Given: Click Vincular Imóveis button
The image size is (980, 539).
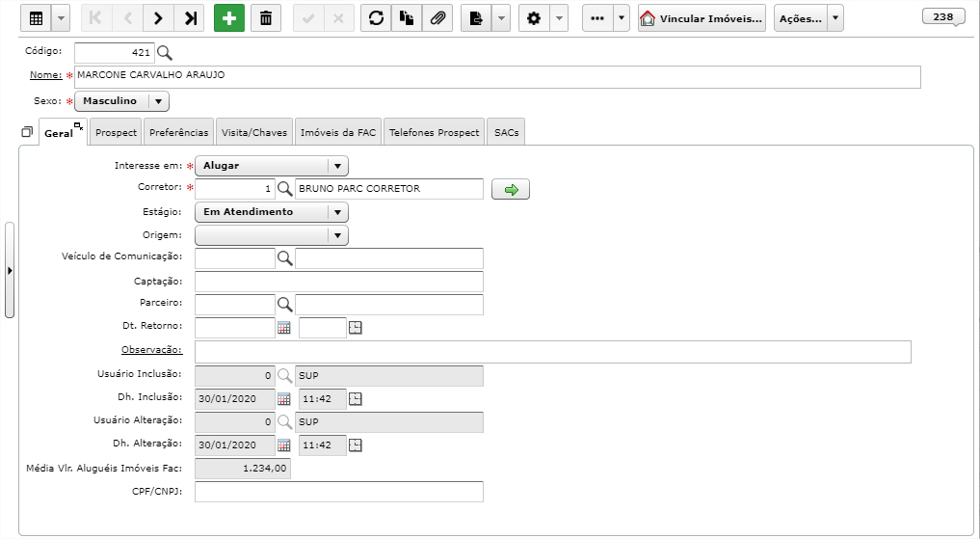Looking at the screenshot, I should [702, 18].
